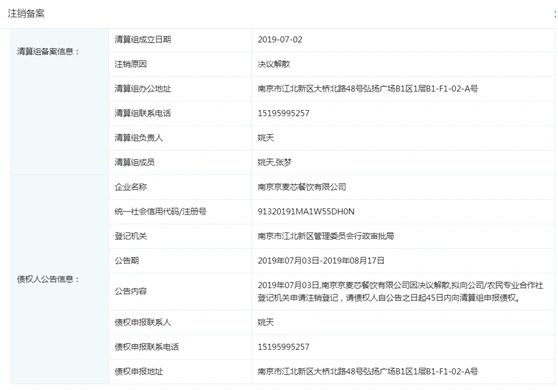This screenshot has width=558, height=390.
Task: Click the 清算组联系电话 phone number 15195995257
Action: click(283, 113)
